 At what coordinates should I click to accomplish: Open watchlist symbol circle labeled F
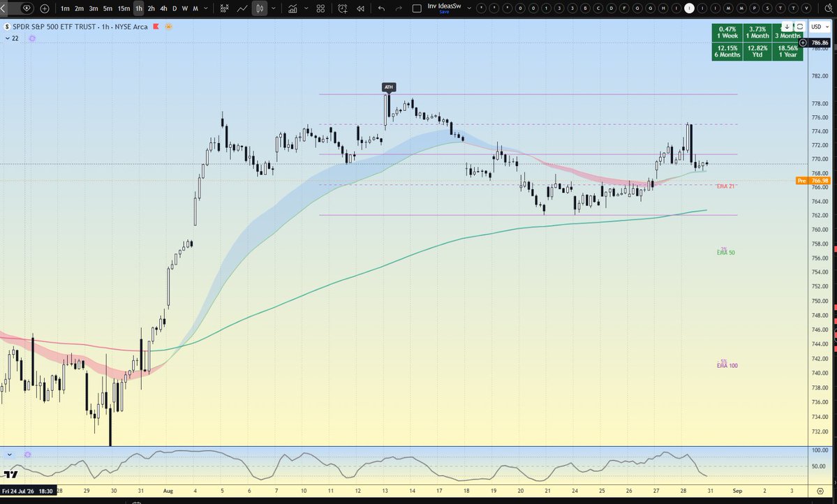624,8
